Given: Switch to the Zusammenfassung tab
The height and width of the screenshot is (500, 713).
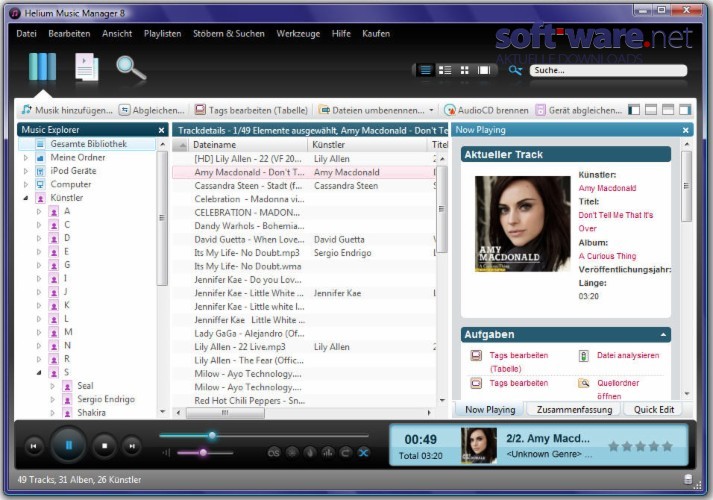Looking at the screenshot, I should tap(574, 410).
